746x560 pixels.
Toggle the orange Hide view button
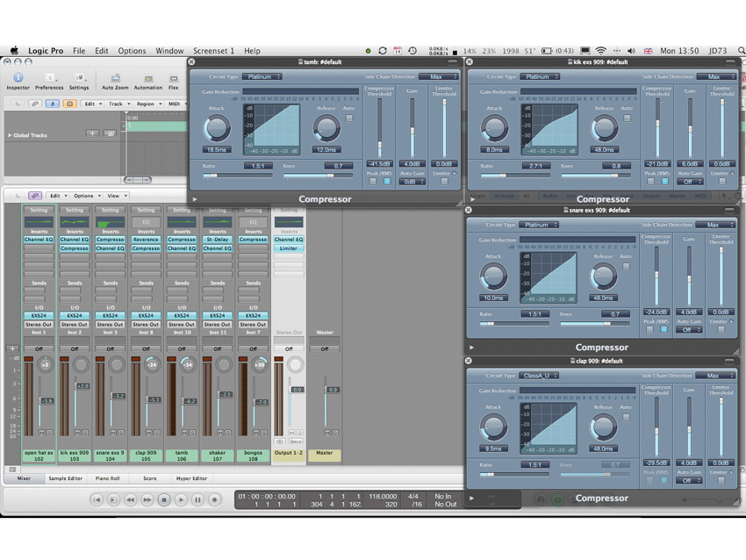(69, 104)
